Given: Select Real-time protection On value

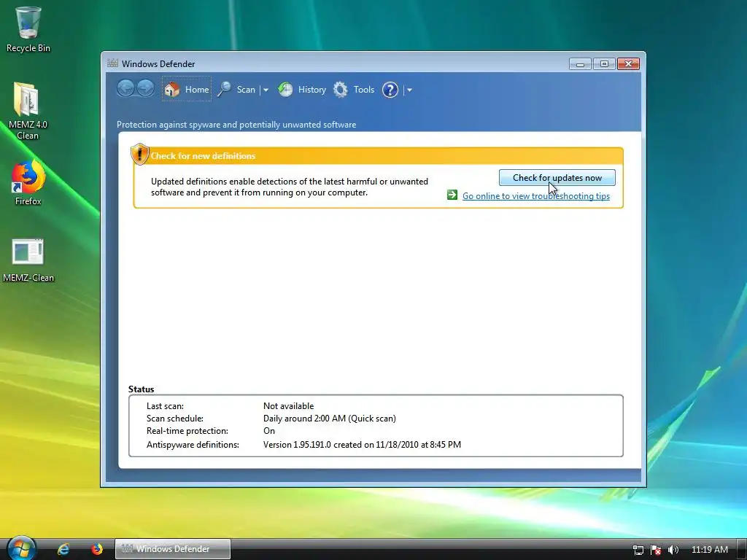Looking at the screenshot, I should (x=268, y=430).
